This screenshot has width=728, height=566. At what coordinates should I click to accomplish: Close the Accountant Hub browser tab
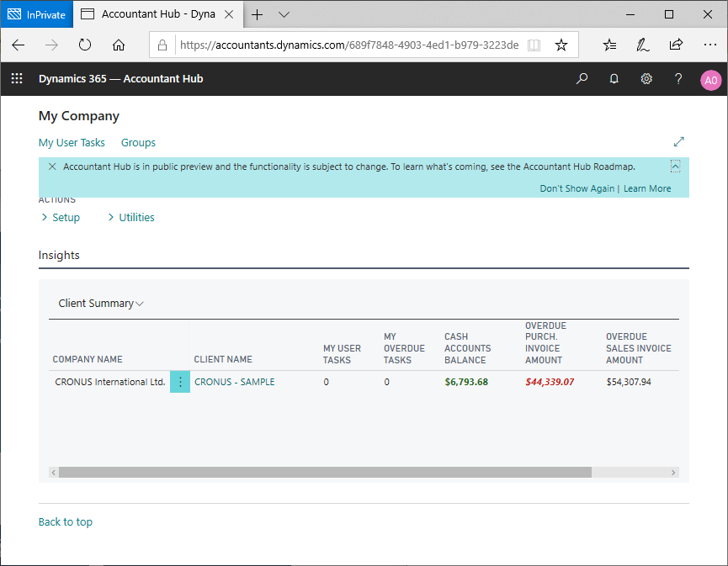(229, 14)
